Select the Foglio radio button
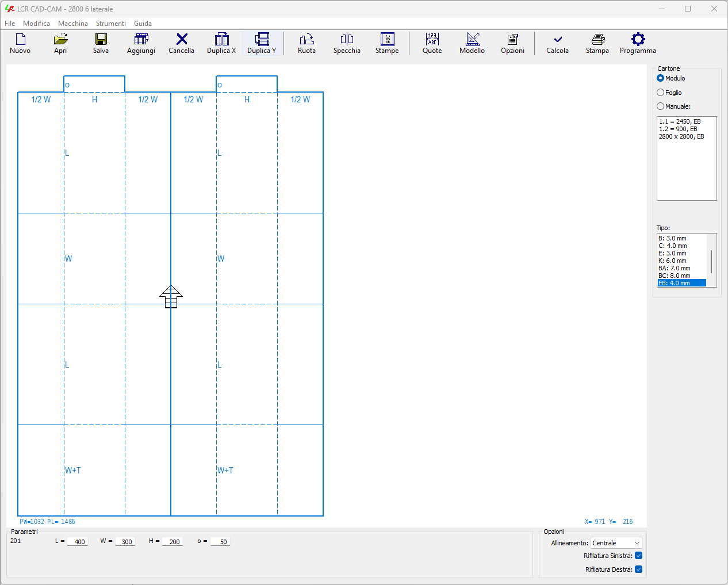728x585 pixels. point(661,93)
